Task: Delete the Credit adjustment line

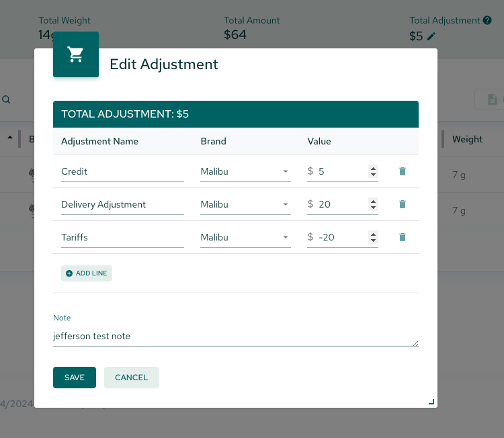Action: click(x=402, y=171)
